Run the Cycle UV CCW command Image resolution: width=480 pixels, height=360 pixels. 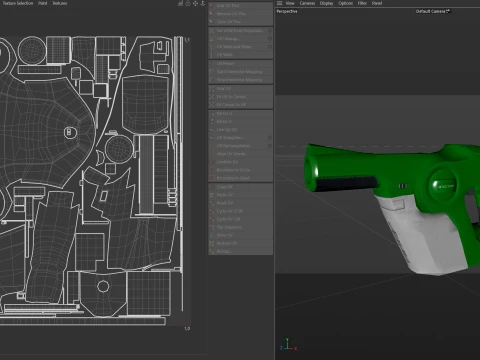click(240, 211)
